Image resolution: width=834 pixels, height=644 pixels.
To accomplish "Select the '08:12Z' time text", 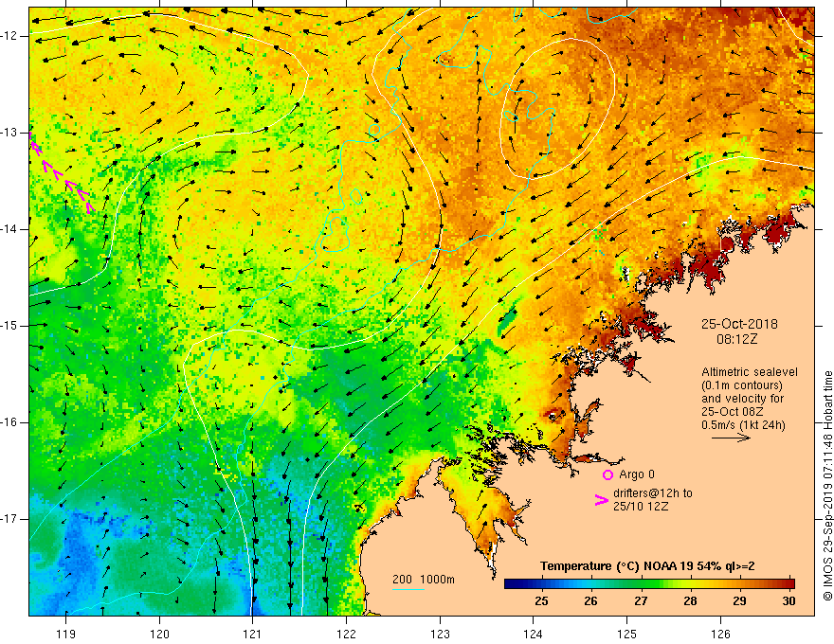I will 736,339.
